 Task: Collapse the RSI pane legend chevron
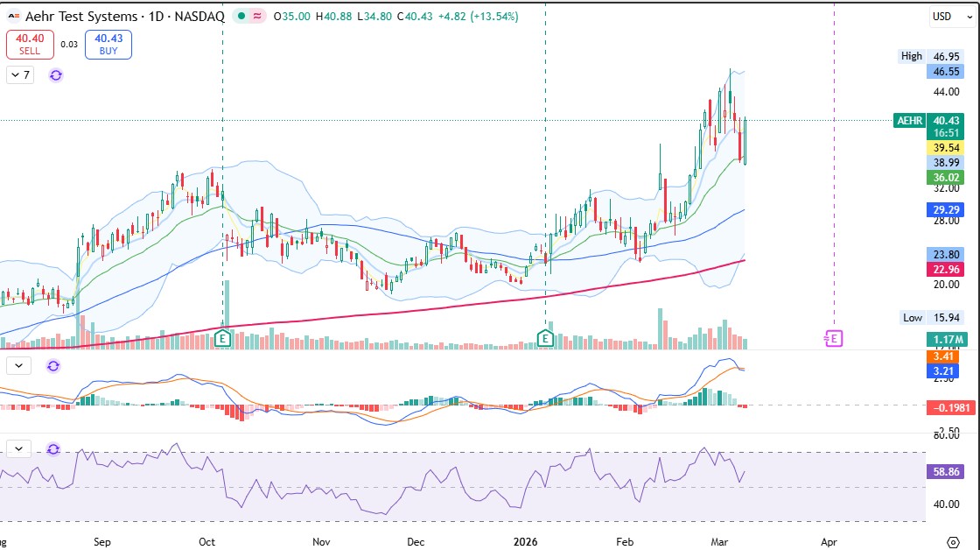tap(18, 448)
